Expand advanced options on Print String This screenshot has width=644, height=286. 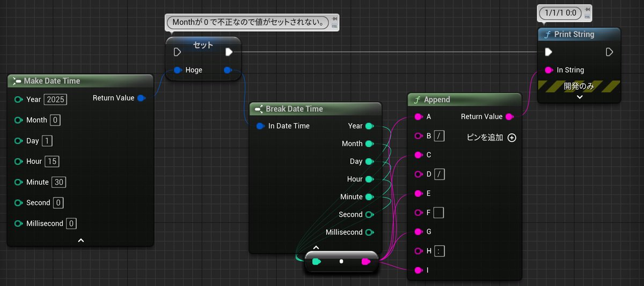pos(580,97)
